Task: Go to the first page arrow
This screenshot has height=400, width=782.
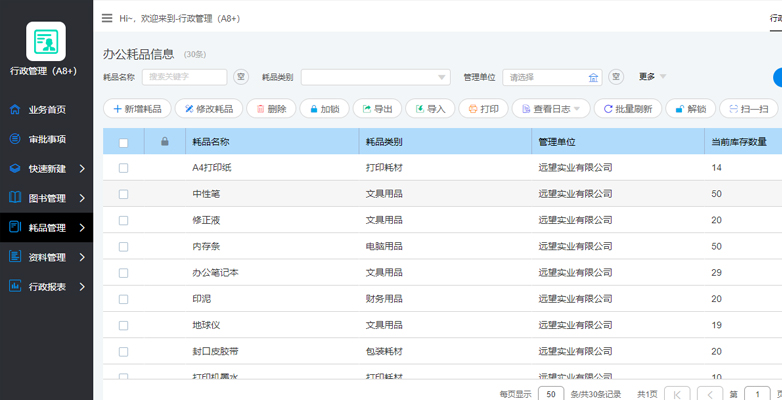Action: coord(677,394)
